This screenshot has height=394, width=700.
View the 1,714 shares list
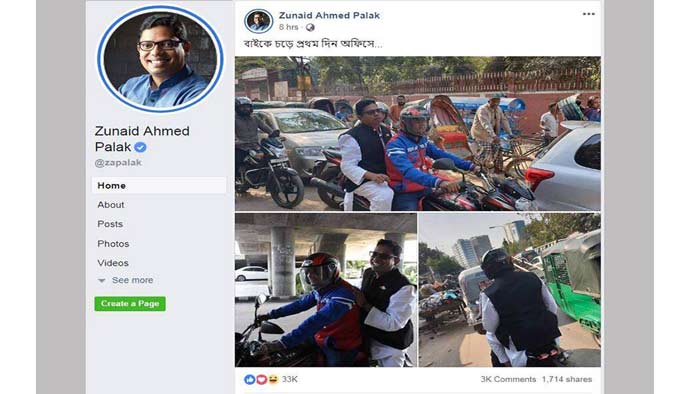(567, 379)
